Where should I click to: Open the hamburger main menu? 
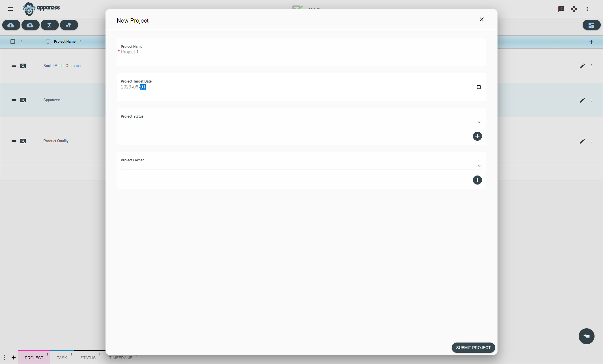click(x=10, y=9)
